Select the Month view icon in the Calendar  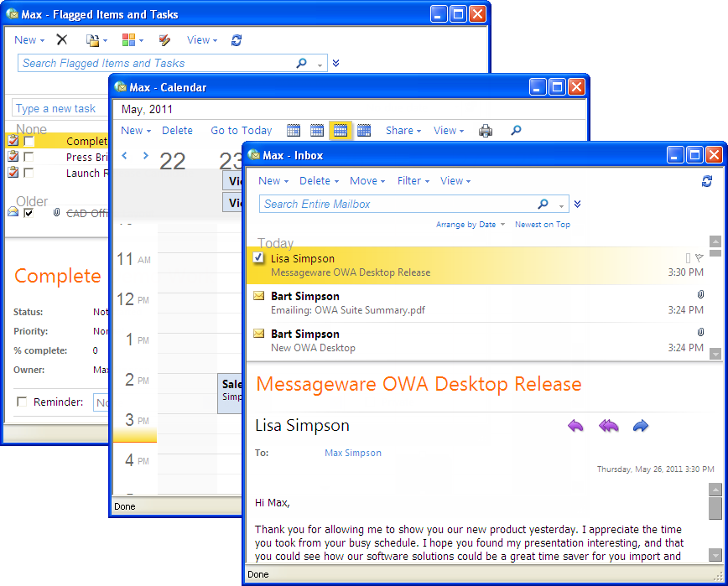pos(364,131)
